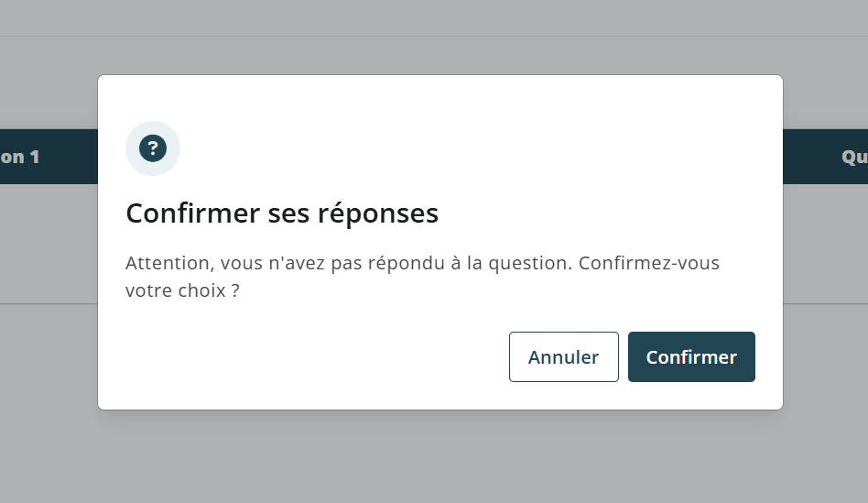Click "Confirmez-vous" in the dialog message
Image resolution: width=868 pixels, height=503 pixels.
pos(649,263)
